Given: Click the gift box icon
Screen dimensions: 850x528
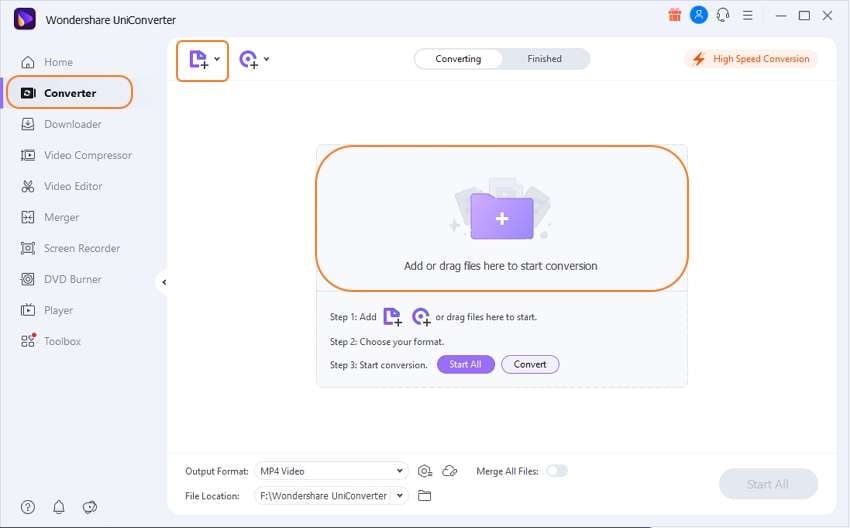Looking at the screenshot, I should pyautogui.click(x=674, y=15).
